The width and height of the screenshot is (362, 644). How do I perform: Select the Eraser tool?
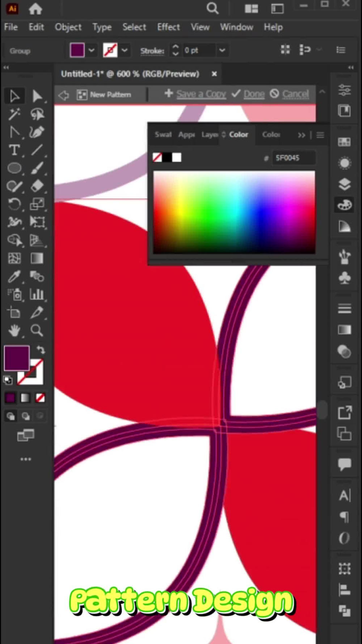tap(37, 186)
